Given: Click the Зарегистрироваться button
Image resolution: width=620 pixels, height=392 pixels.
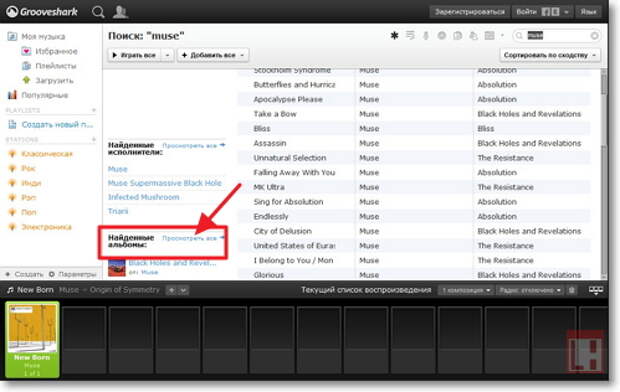Looking at the screenshot, I should pyautogui.click(x=470, y=12).
